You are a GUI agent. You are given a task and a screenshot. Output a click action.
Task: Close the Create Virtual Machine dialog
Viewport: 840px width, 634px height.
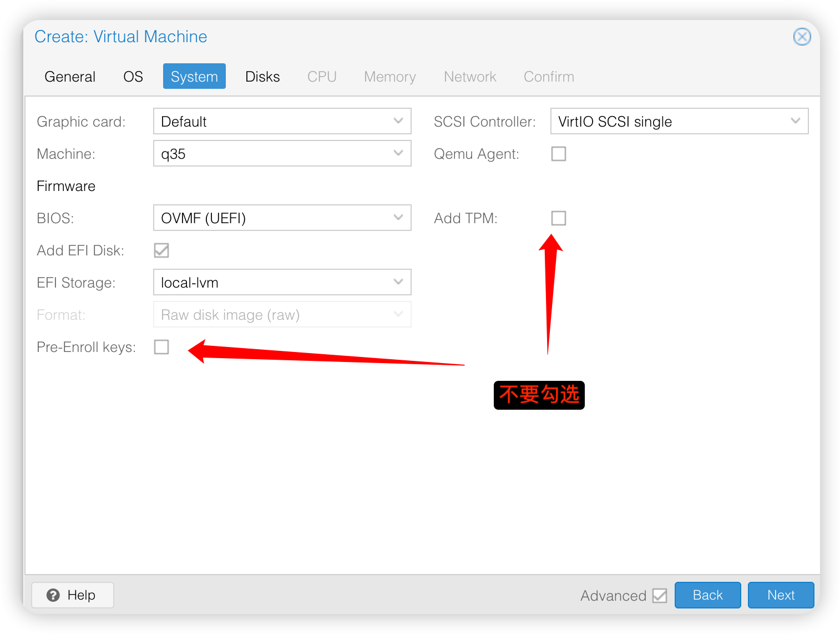pyautogui.click(x=802, y=37)
